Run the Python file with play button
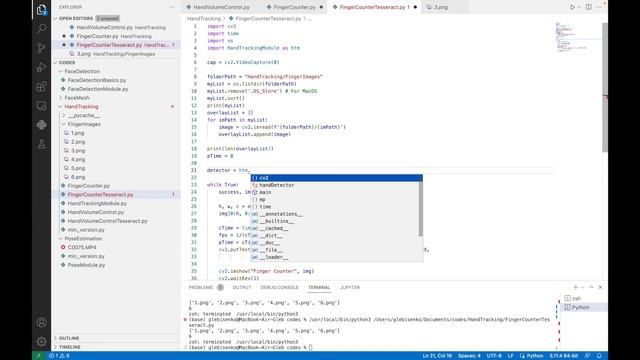Viewport: 640px width, 360px height. [572, 7]
